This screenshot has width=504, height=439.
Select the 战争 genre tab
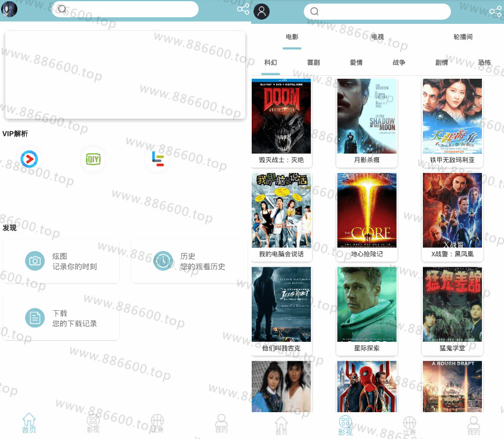tap(399, 63)
